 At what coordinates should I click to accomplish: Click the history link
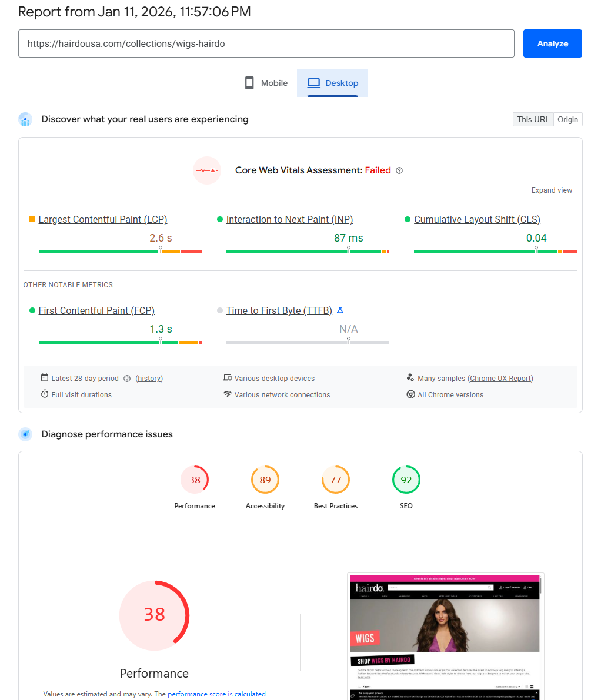[x=149, y=378]
